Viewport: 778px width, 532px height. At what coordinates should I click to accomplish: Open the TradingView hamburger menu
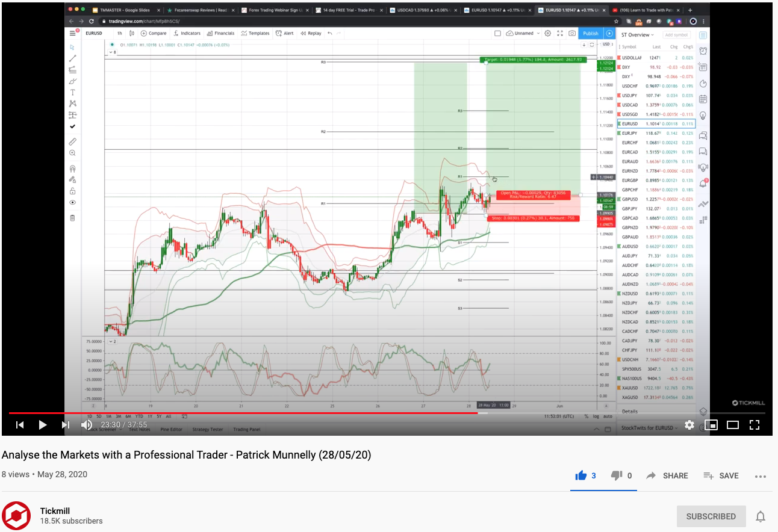tap(72, 33)
